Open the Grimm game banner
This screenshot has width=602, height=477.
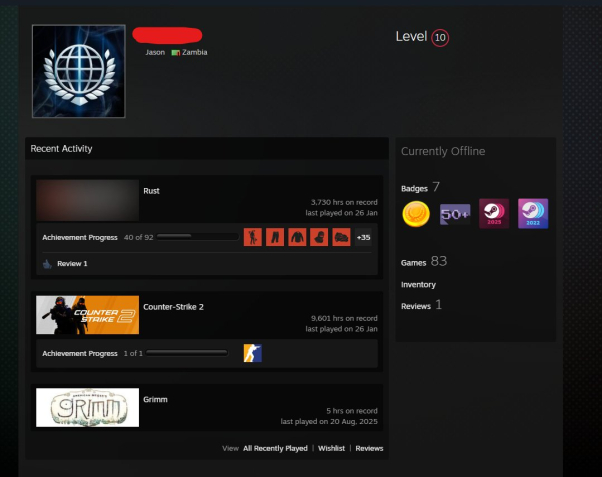pos(87,407)
